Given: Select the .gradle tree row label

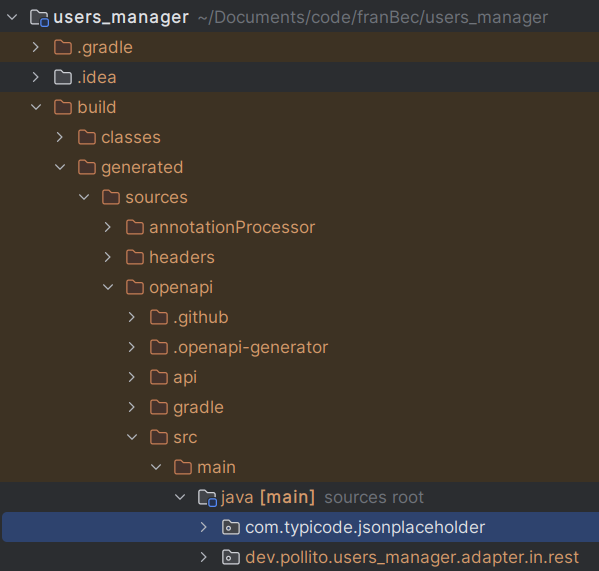Looking at the screenshot, I should [x=105, y=48].
